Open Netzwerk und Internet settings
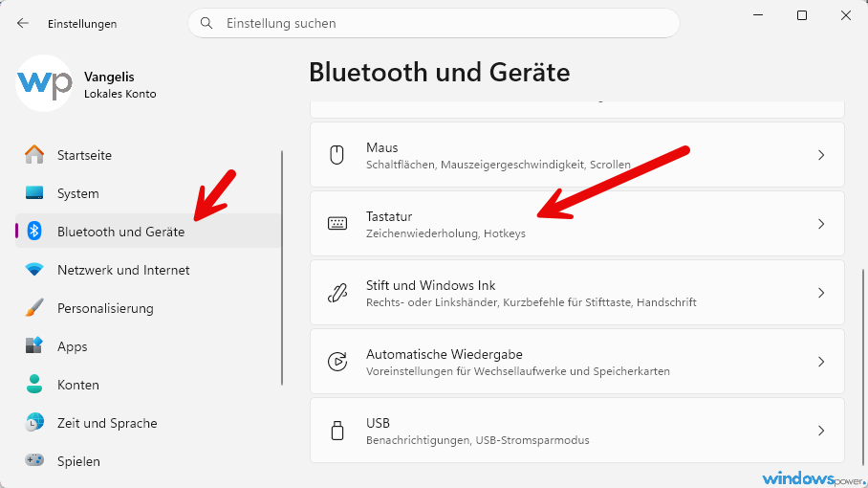Viewport: 868px width, 488px height. point(148,270)
